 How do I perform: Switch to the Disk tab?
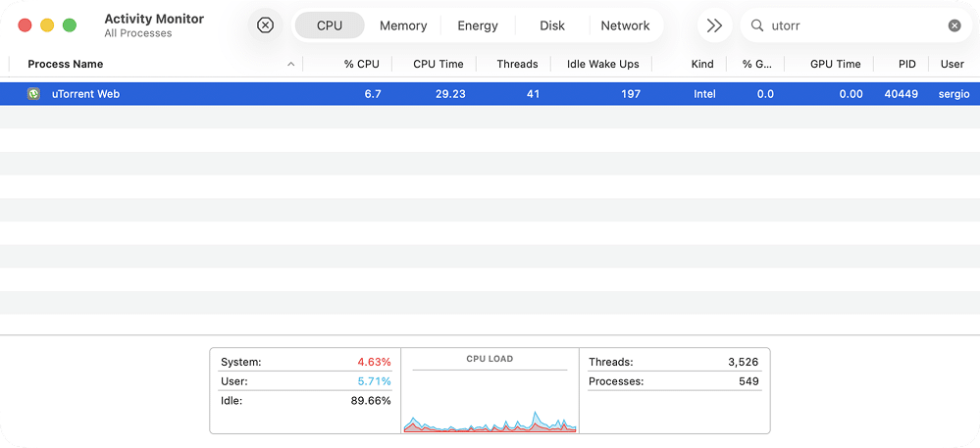552,25
